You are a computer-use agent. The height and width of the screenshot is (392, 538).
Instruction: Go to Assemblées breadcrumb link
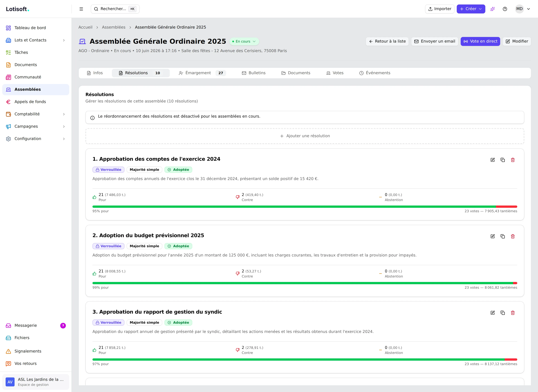tap(113, 27)
